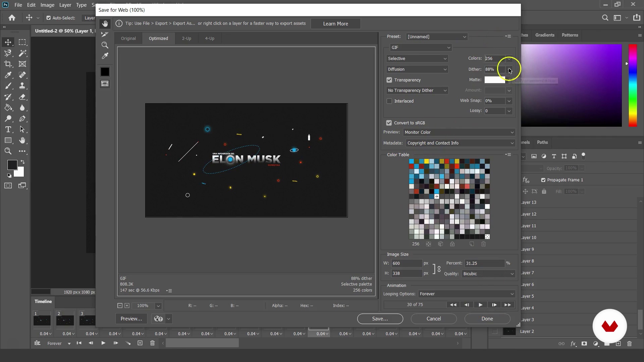Open the File menu

click(x=18, y=5)
